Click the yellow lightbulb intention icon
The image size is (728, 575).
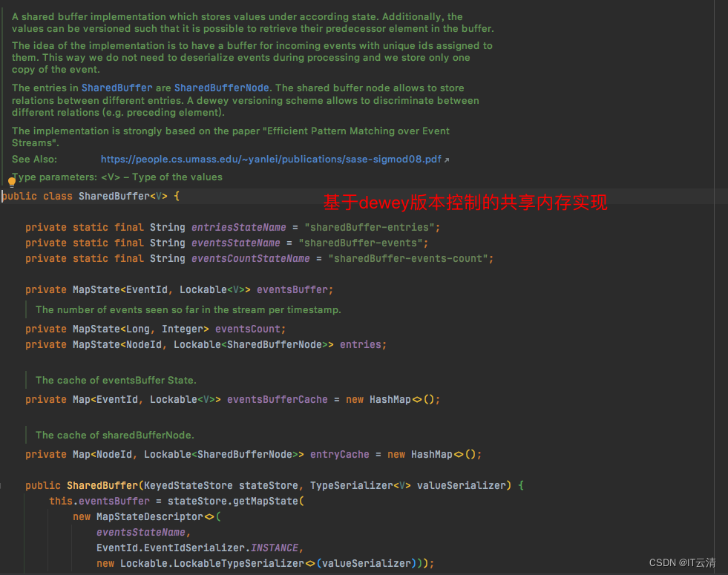(12, 183)
